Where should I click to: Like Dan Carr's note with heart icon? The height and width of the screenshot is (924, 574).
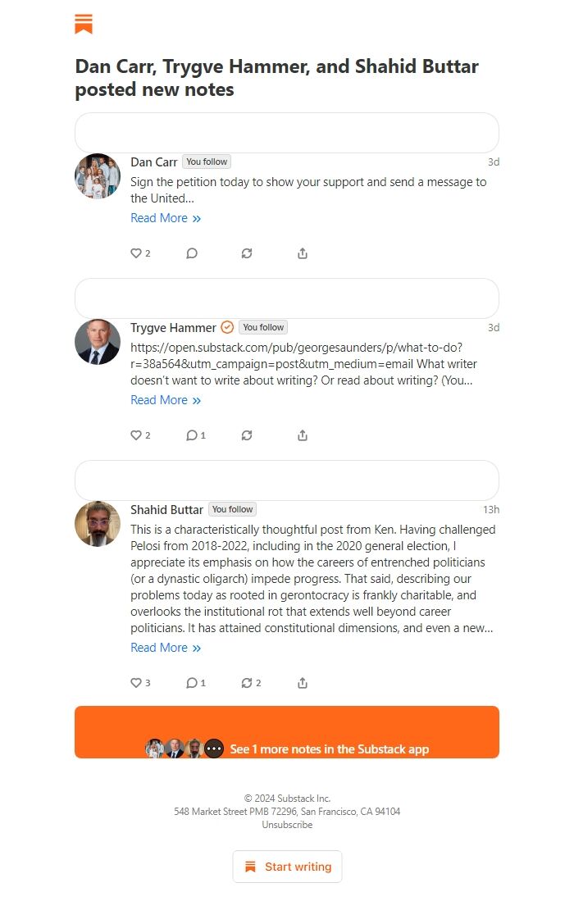140,253
